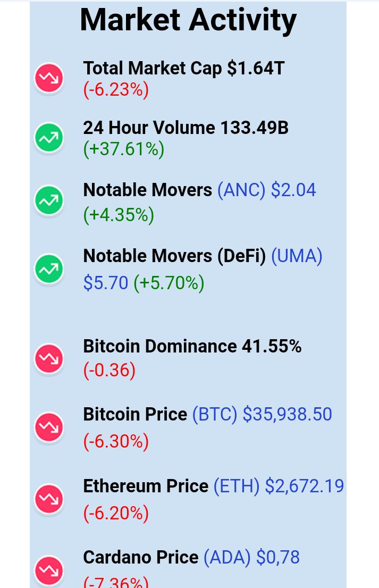This screenshot has width=379, height=588.
Task: Click the red downtrend icon beside Total Market Cap
Action: (x=49, y=78)
